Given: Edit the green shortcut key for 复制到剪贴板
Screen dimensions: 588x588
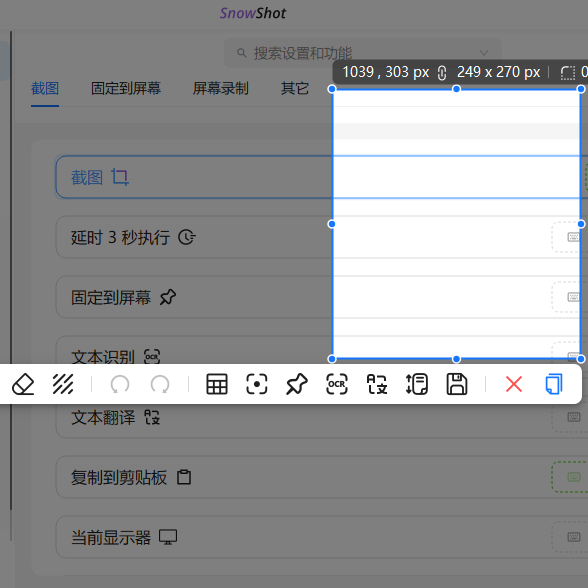Looking at the screenshot, I should click(570, 477).
